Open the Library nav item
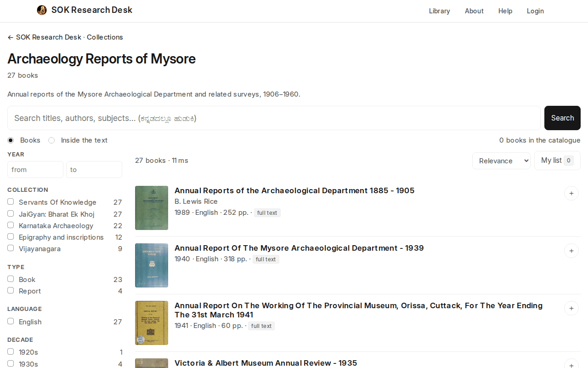Screen dimensions: 588x368 440,11
